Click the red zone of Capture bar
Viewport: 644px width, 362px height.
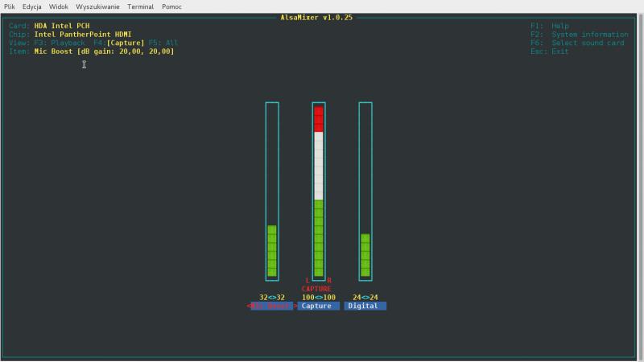click(319, 119)
